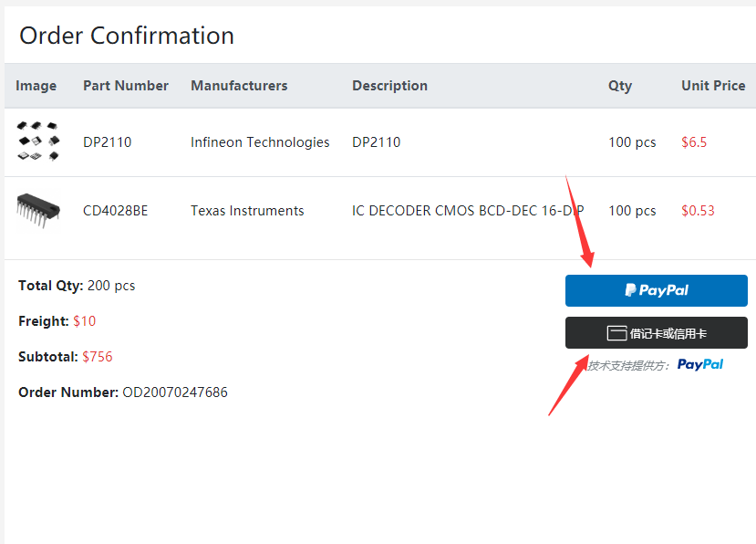Viewport: 756px width, 544px height.
Task: Click the DP2110 product thumbnail image
Action: coord(38,141)
